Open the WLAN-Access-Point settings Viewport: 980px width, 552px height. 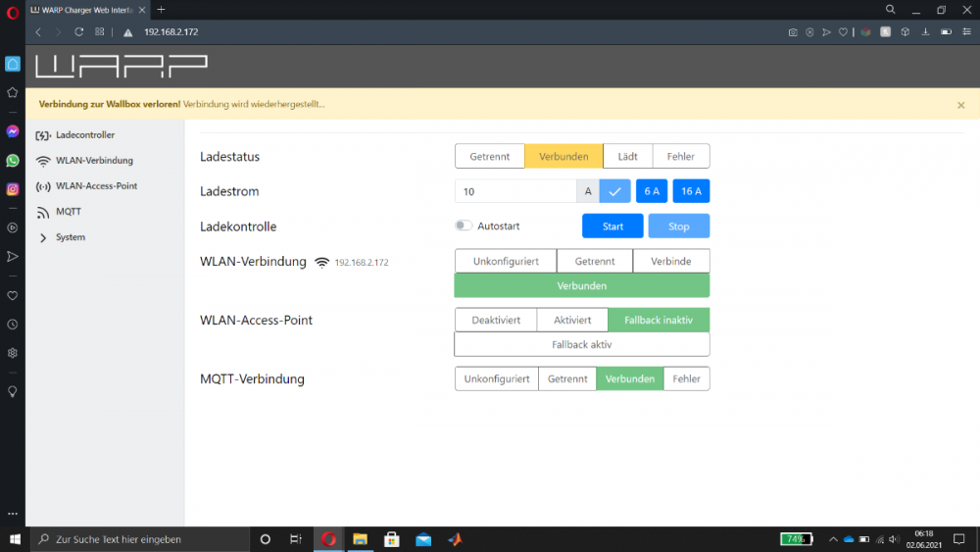96,186
